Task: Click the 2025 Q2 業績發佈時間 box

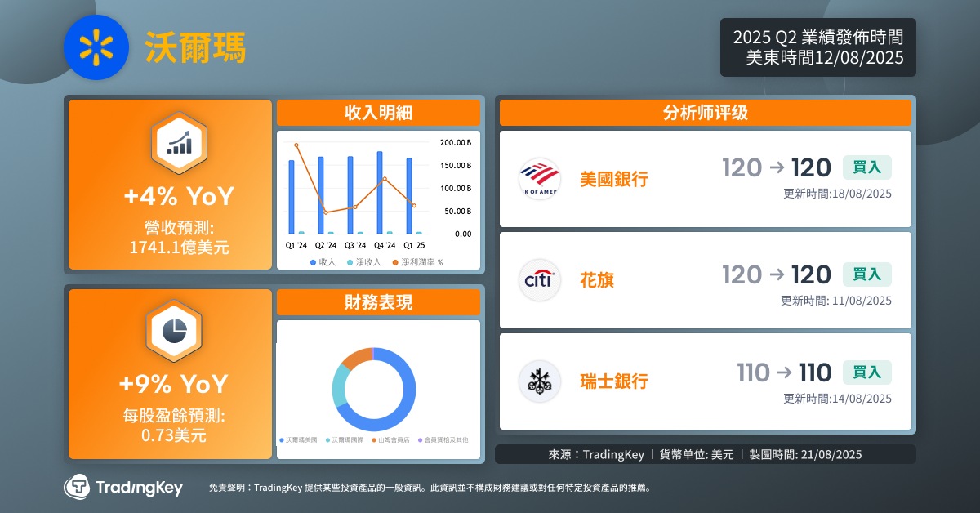Action: point(817,47)
